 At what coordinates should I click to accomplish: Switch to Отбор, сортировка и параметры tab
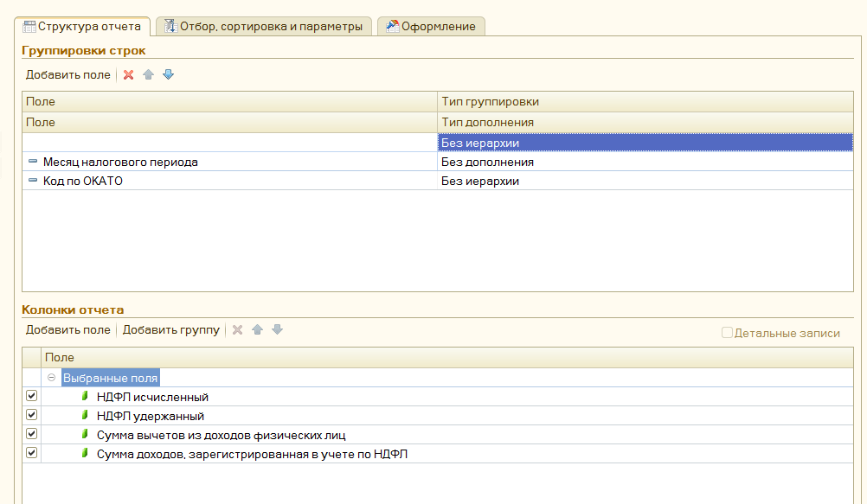(x=263, y=26)
